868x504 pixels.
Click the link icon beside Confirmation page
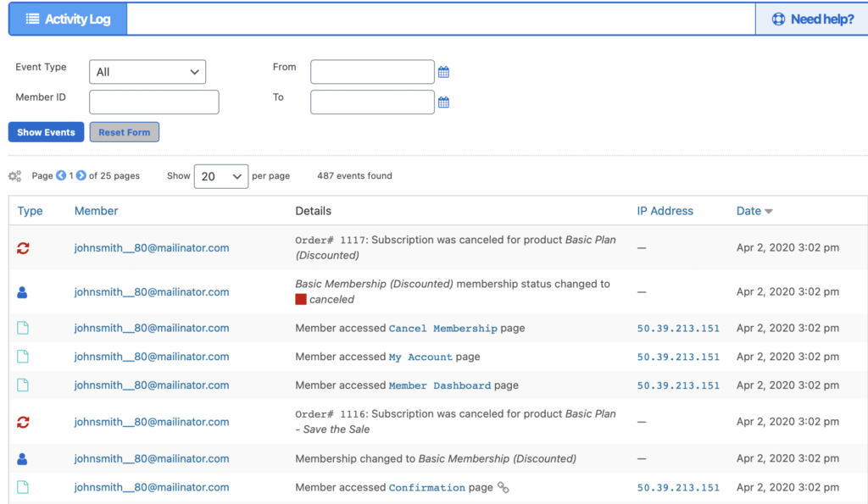[503, 487]
